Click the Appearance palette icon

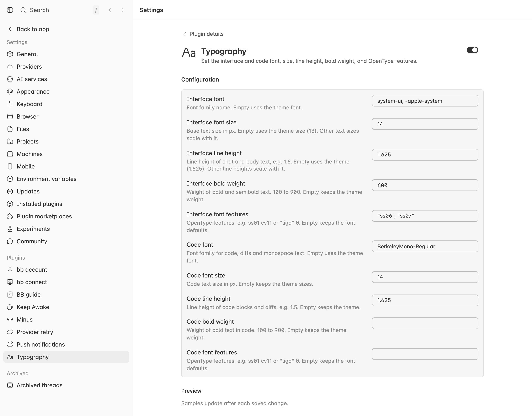[10, 92]
